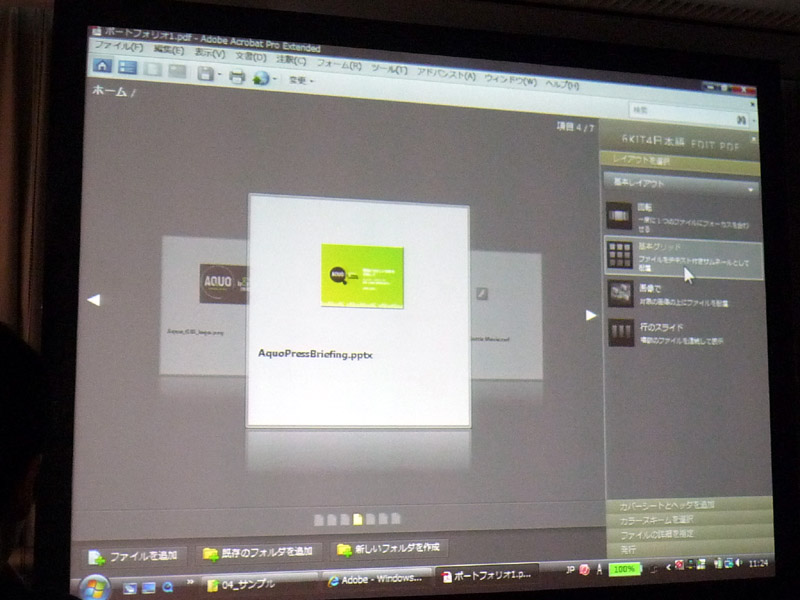The image size is (800, 600).
Task: Click the binoculars search icon
Action: [741, 120]
